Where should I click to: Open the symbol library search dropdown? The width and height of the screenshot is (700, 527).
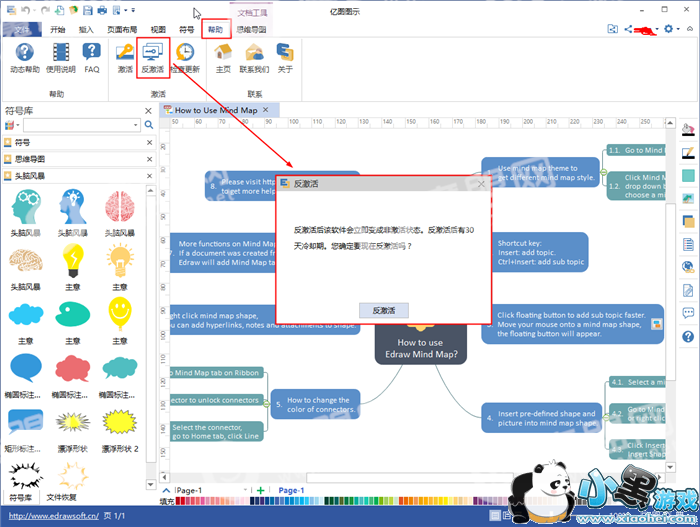pyautogui.click(x=136, y=125)
